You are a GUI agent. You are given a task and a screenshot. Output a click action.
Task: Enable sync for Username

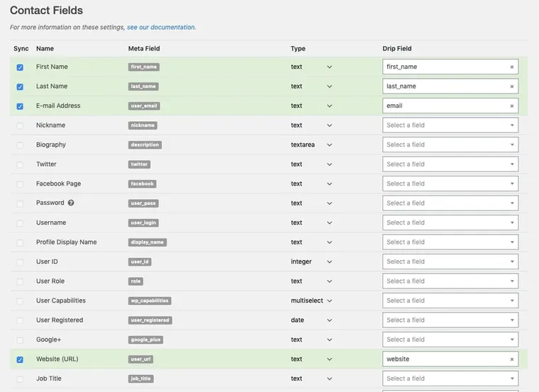point(20,223)
